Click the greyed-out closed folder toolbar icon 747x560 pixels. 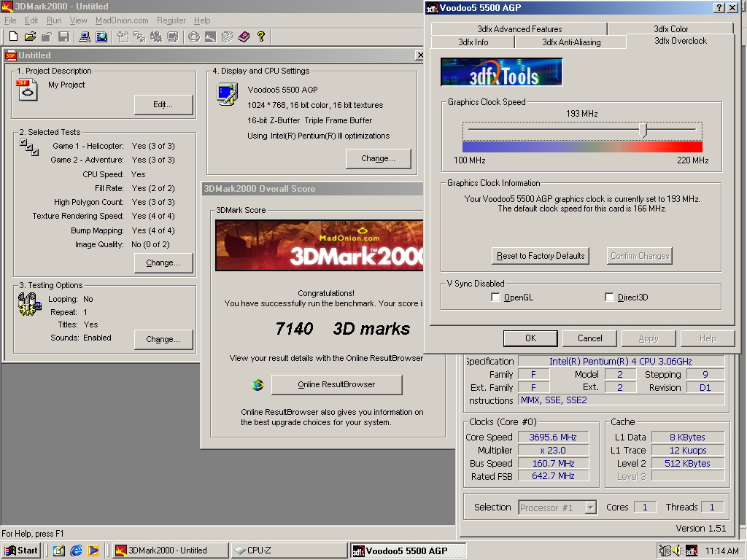[x=47, y=36]
